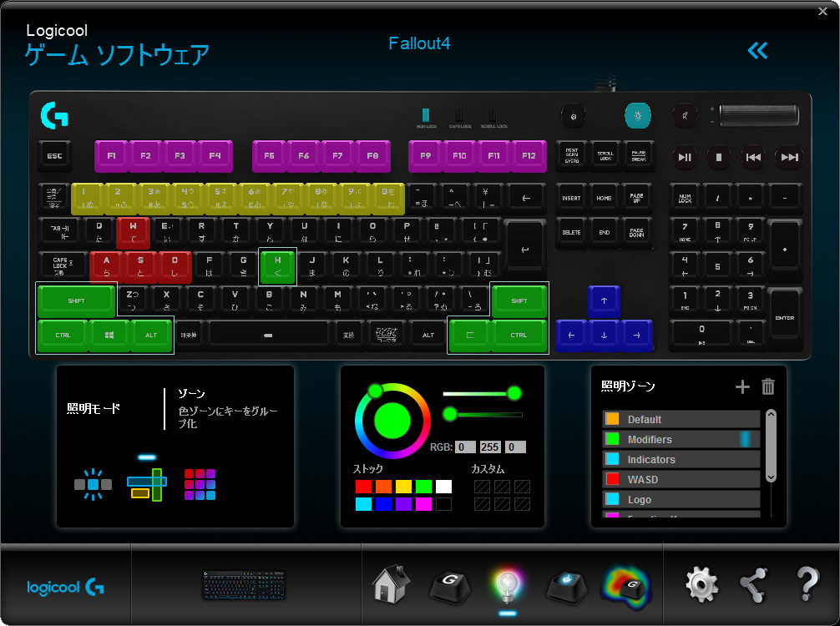Click the G logo on the keyboard
The width and height of the screenshot is (840, 626).
pos(54,116)
